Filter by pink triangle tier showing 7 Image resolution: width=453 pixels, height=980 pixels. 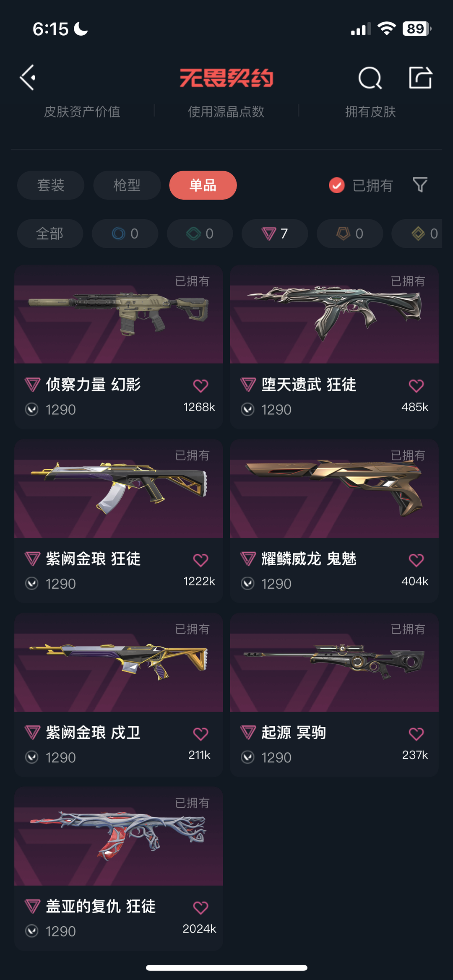[x=275, y=234]
